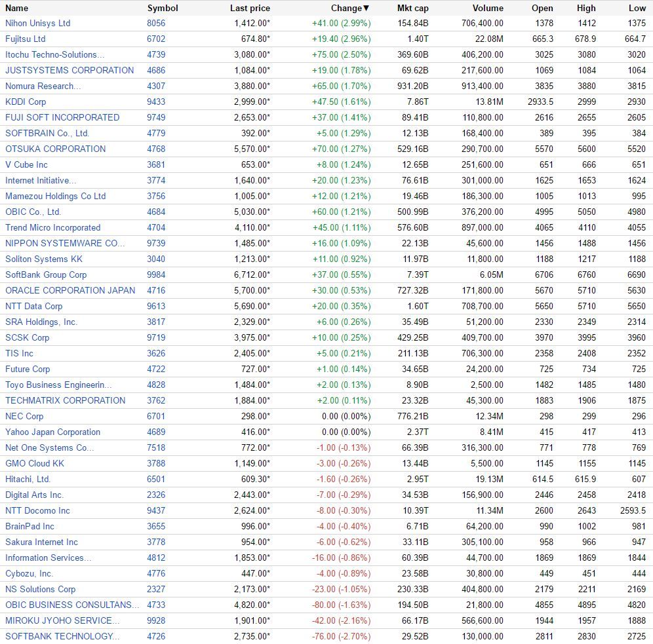653x644 pixels.
Task: Open Cybozu, Inc. link
Action: (29, 574)
